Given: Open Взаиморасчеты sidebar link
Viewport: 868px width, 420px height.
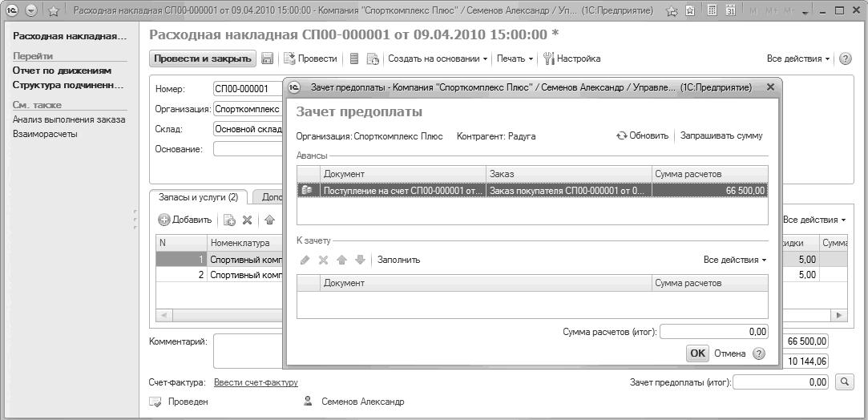Looking at the screenshot, I should point(45,134).
